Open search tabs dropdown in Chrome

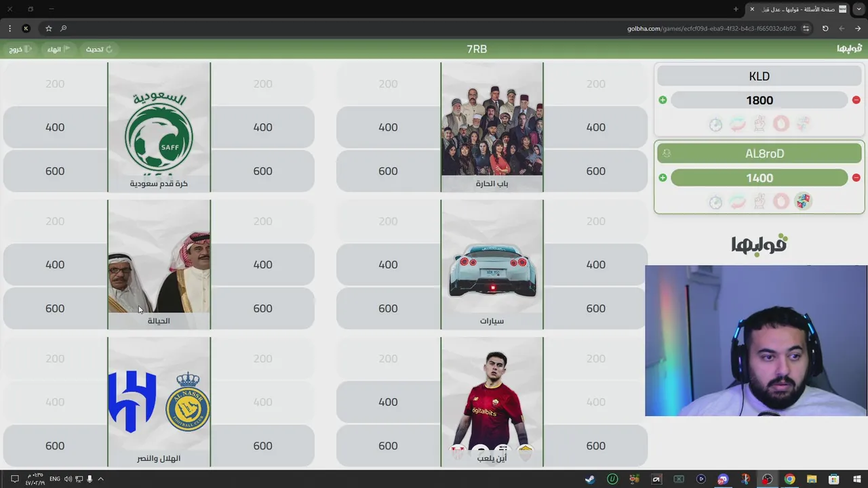coord(859,9)
